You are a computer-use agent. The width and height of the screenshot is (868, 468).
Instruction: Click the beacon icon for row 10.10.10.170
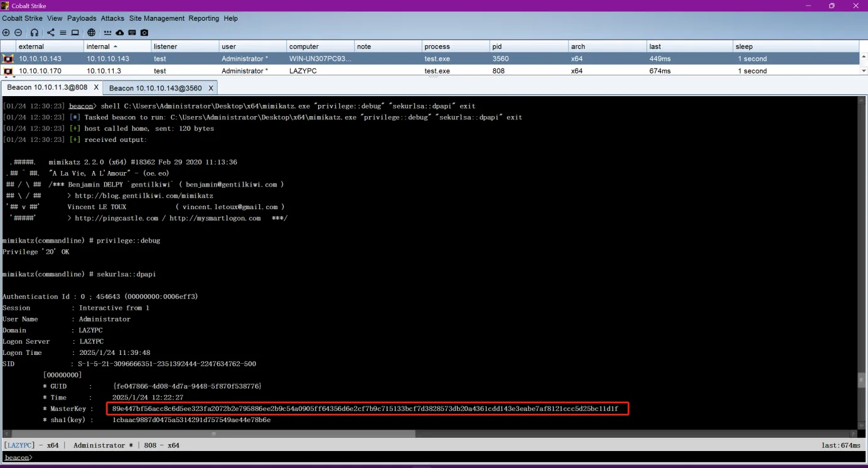8,71
